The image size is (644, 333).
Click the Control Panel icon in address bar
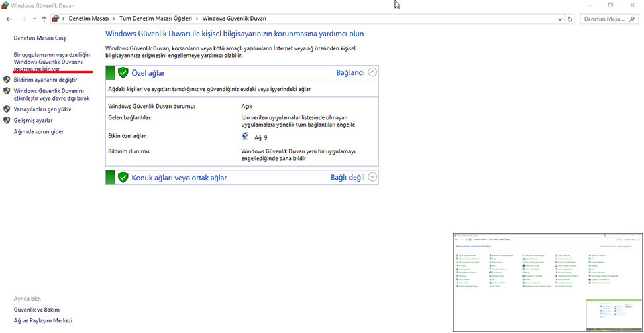tap(56, 19)
